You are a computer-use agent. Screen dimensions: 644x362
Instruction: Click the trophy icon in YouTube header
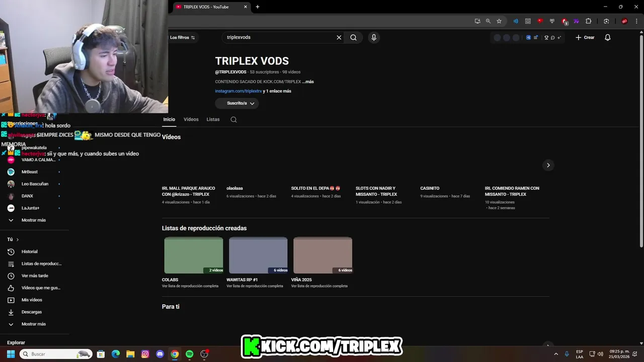point(546,38)
